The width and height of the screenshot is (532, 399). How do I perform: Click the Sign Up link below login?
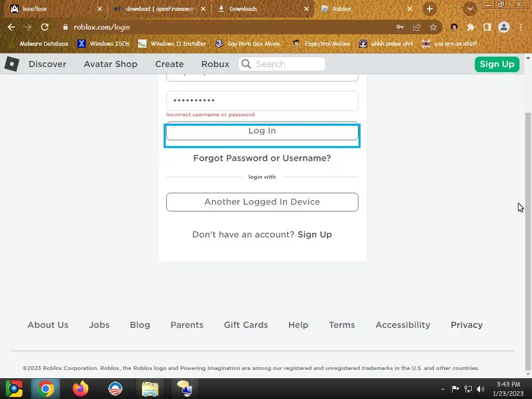tap(314, 234)
